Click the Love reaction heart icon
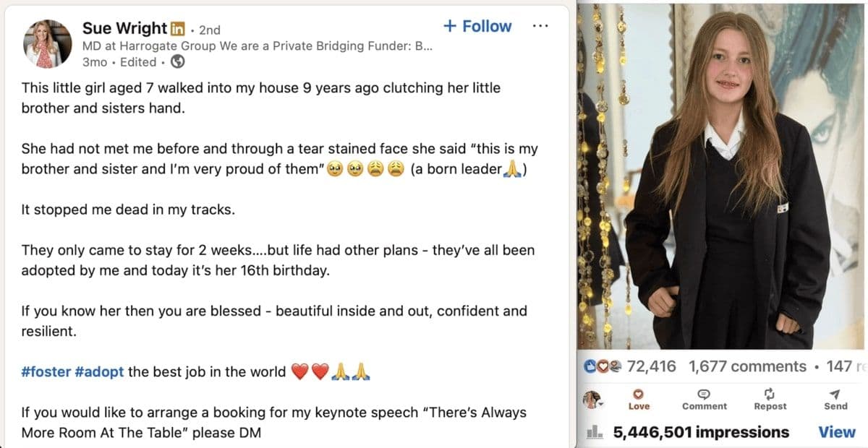The height and width of the screenshot is (448, 868). (x=639, y=394)
